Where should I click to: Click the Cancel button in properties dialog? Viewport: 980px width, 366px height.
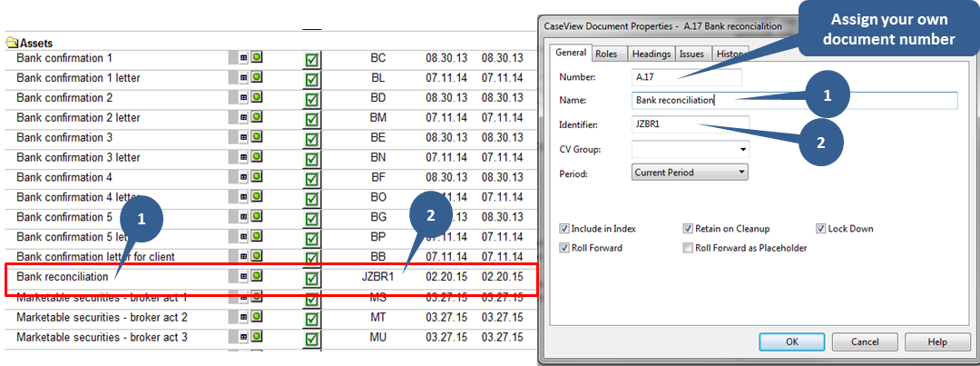point(865,342)
